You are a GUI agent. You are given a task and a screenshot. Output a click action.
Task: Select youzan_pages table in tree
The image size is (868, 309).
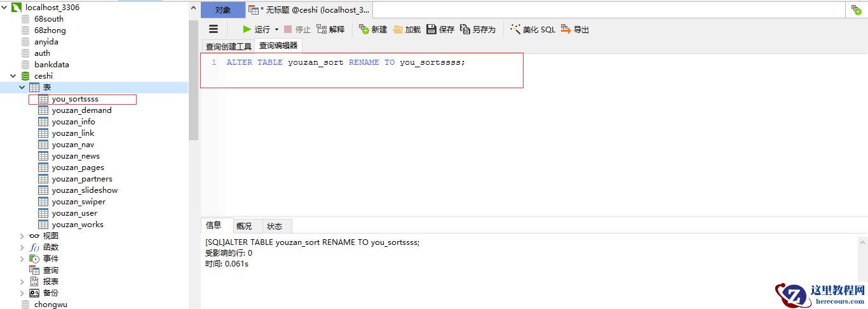pyautogui.click(x=78, y=168)
